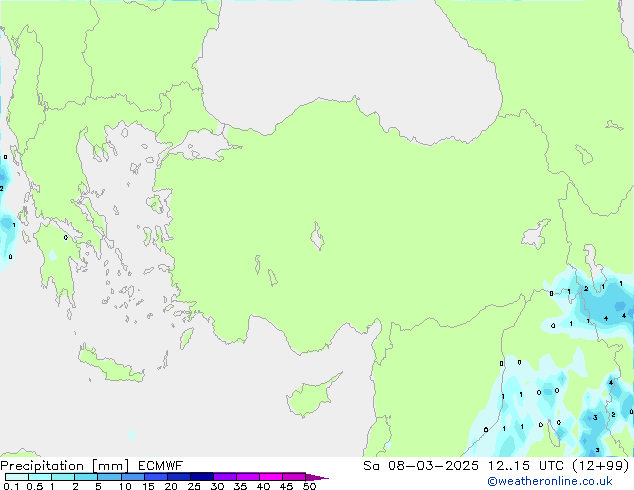
Task: Click the above-50 arrow tip of legend
Action: [x=317, y=477]
